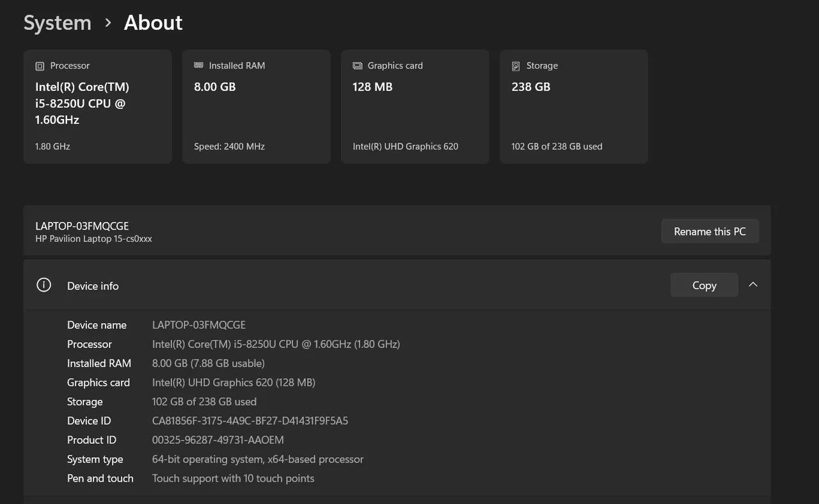819x504 pixels.
Task: Click the Graphics card icon
Action: (357, 66)
